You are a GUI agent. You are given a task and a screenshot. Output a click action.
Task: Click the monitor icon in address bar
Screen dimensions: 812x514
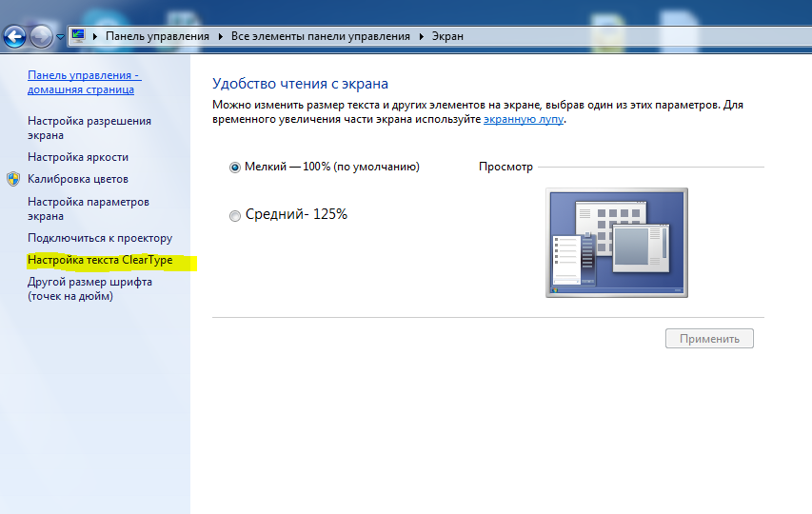[x=78, y=36]
